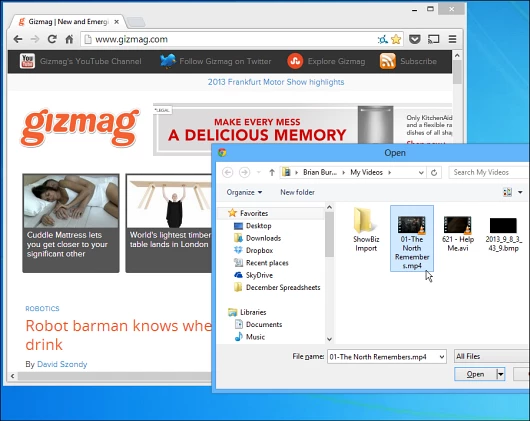Select the ShowBiz Import folder
530x421 pixels.
pyautogui.click(x=366, y=230)
